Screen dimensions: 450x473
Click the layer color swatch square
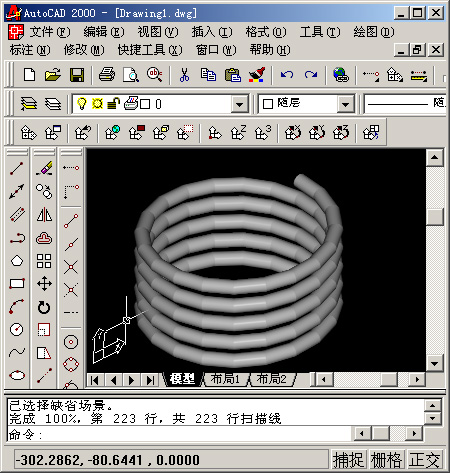click(x=145, y=104)
